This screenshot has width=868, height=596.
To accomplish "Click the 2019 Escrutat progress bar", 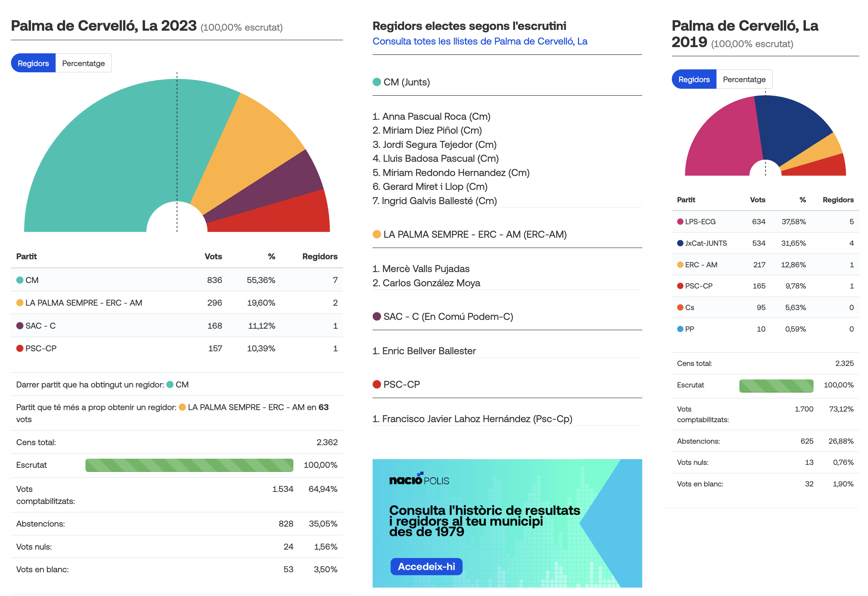I will 776,386.
